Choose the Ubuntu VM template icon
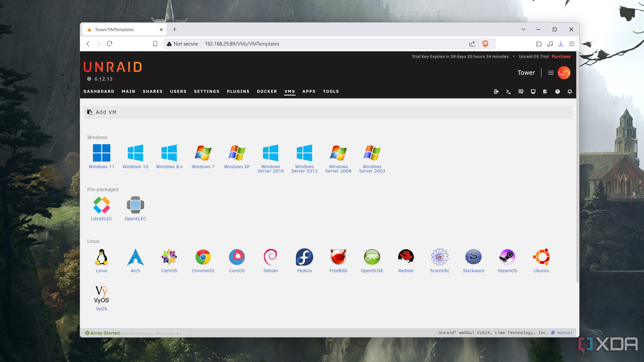This screenshot has height=362, width=644. click(x=541, y=257)
